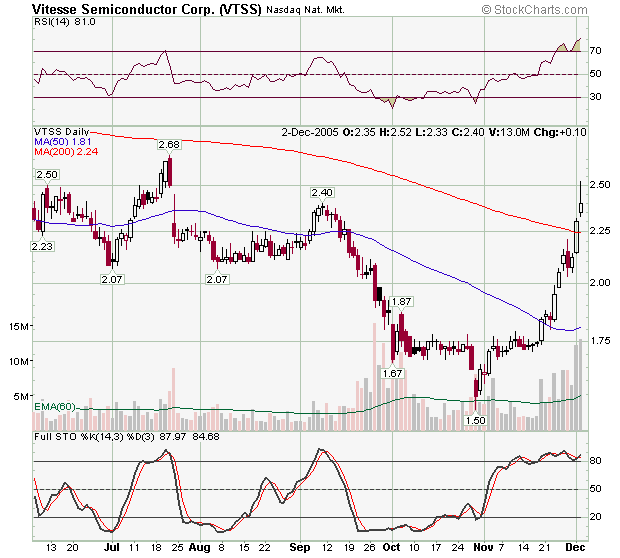Click the RSI axis level '70'
The image size is (620, 558).
coord(595,51)
